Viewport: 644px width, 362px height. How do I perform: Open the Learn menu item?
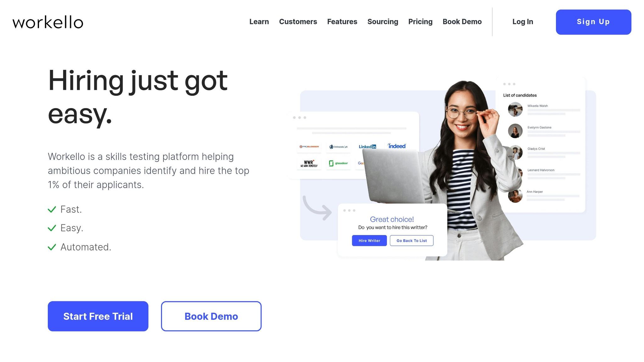tap(259, 22)
